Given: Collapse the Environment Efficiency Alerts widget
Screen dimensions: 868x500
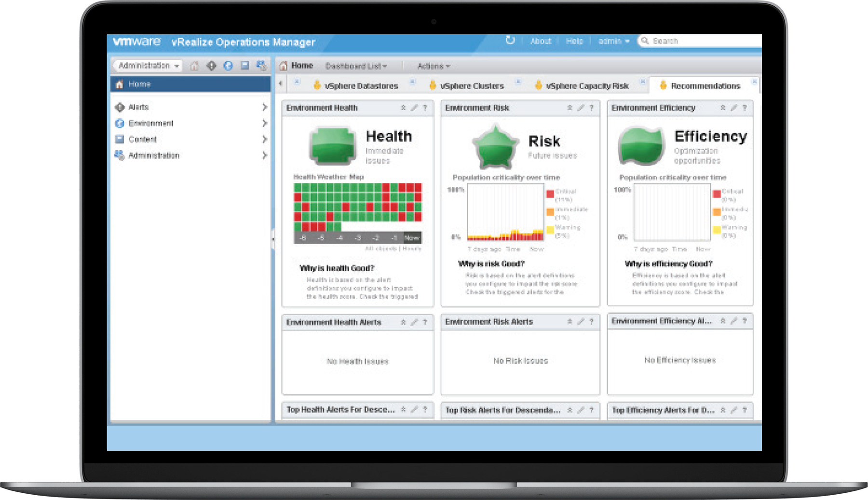Looking at the screenshot, I should pos(723,321).
